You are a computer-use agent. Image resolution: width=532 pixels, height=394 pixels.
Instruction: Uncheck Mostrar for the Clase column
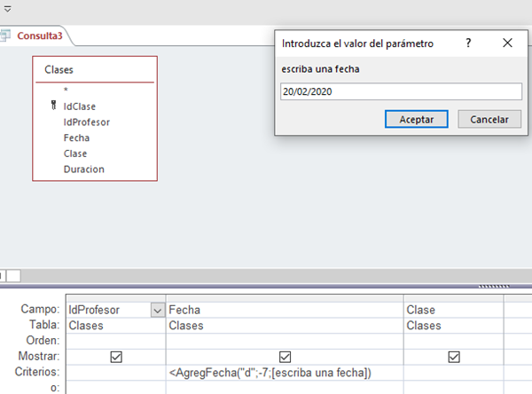[x=454, y=357]
